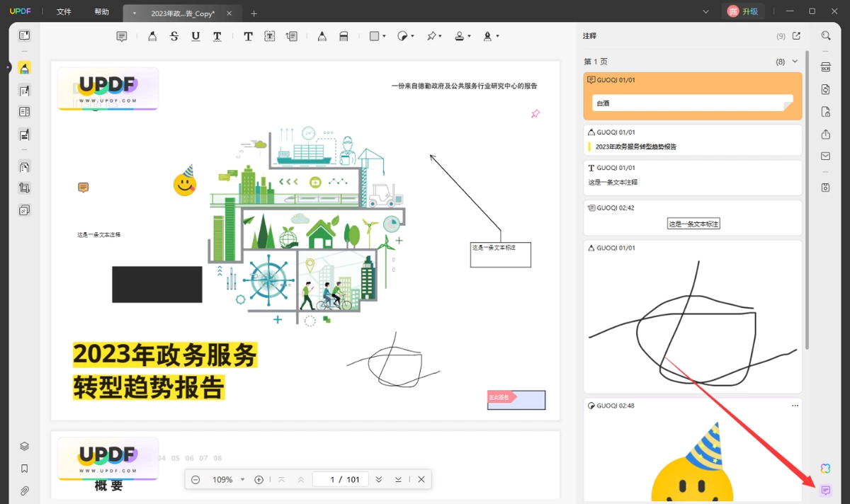Viewport: 850px width, 504px height.
Task: Select the eraser tool
Action: pyautogui.click(x=344, y=36)
